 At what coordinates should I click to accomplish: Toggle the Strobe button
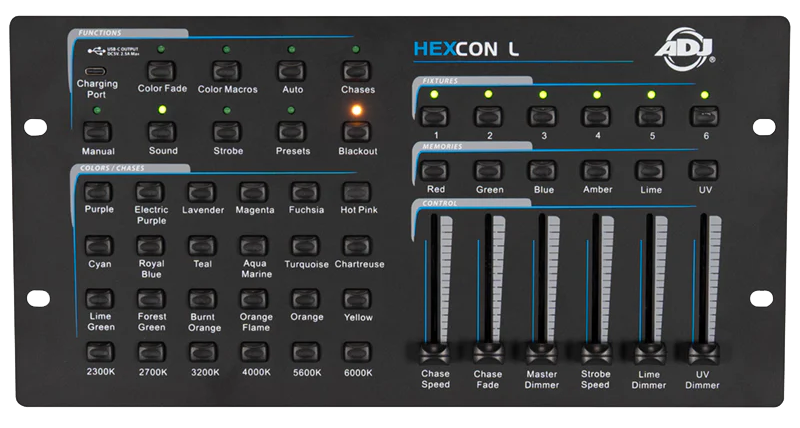tap(227, 132)
